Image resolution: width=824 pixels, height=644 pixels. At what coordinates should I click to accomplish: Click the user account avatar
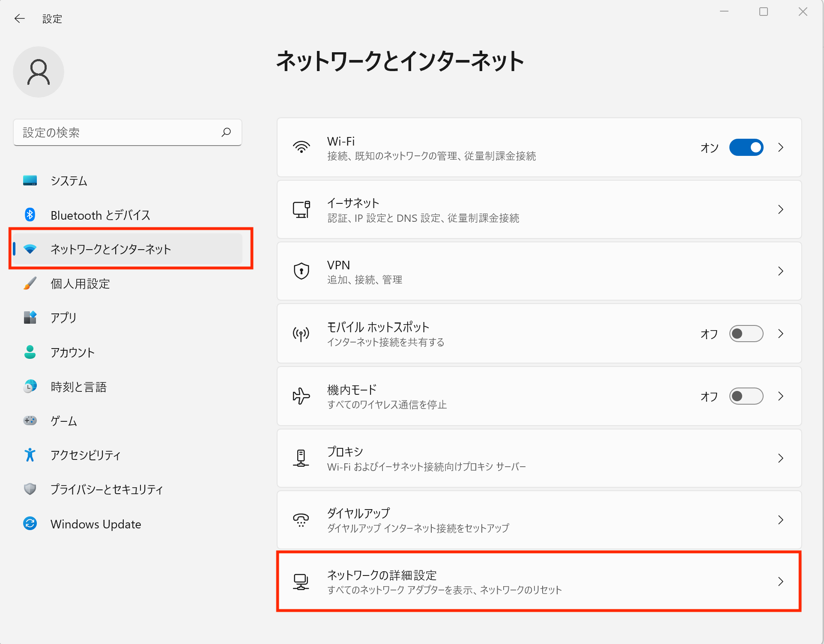click(x=38, y=72)
